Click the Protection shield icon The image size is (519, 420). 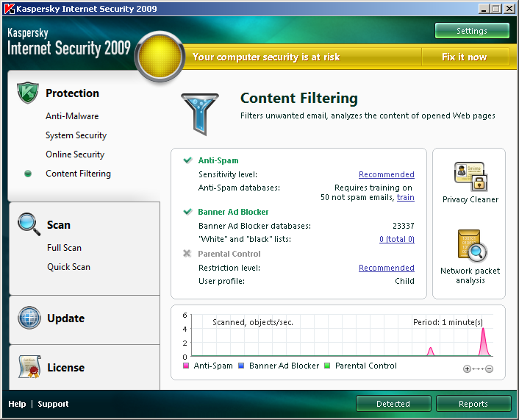[x=28, y=93]
